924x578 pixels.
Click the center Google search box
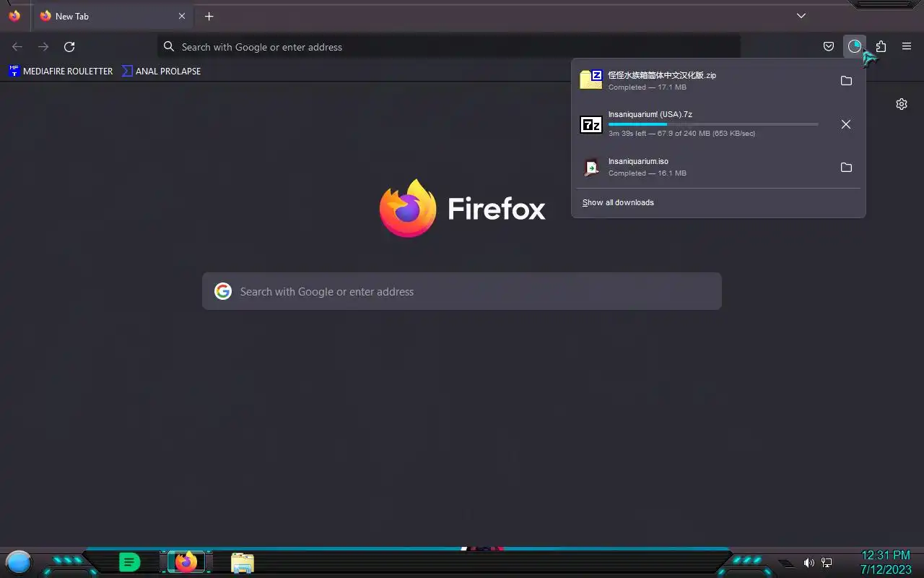462,291
